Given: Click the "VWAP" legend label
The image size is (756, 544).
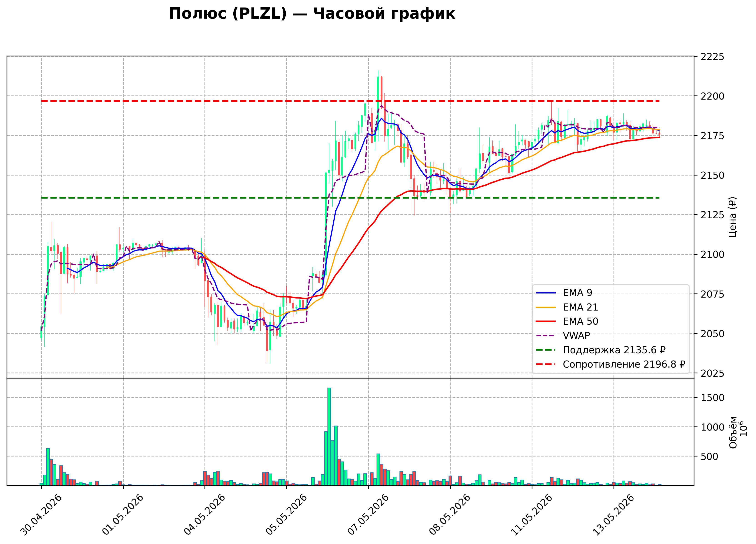Looking at the screenshot, I should coord(576,336).
